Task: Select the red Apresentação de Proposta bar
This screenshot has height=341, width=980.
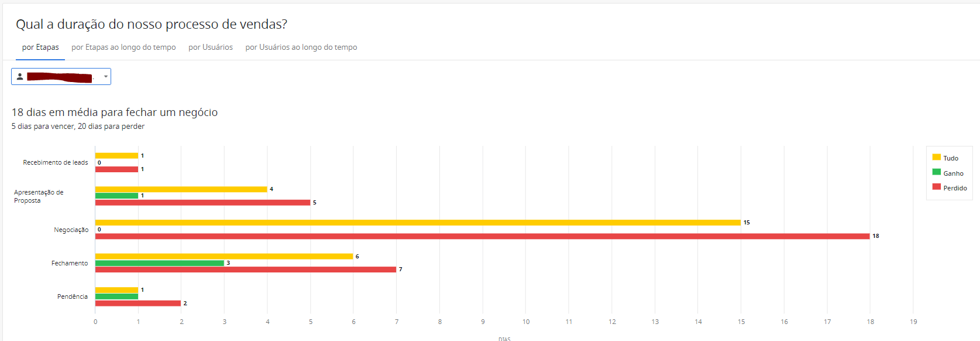Action: [202, 203]
